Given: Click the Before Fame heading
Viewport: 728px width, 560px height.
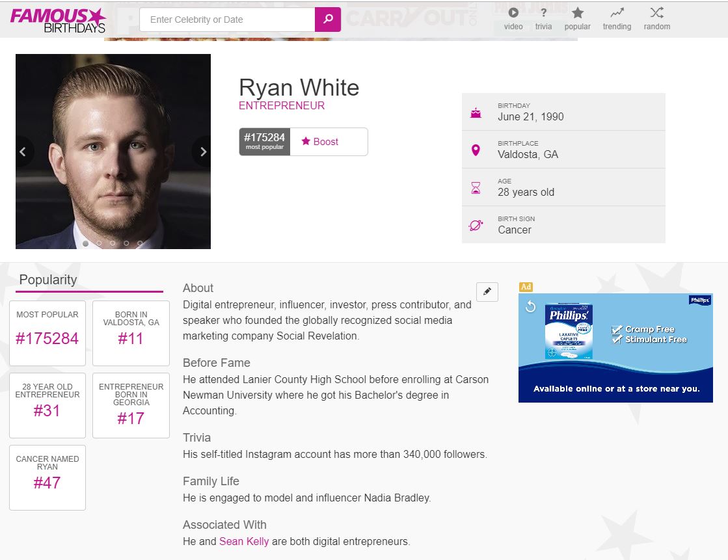Looking at the screenshot, I should pyautogui.click(x=217, y=363).
